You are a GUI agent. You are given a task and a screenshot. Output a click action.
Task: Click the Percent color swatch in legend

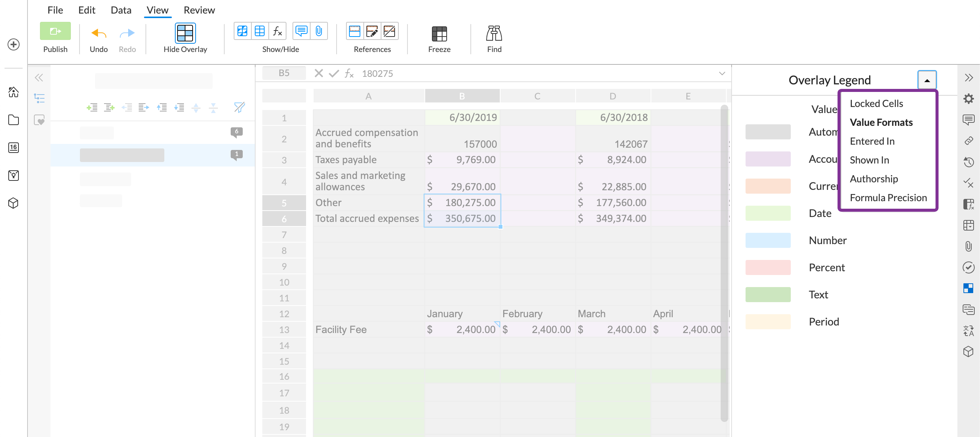[x=768, y=267]
